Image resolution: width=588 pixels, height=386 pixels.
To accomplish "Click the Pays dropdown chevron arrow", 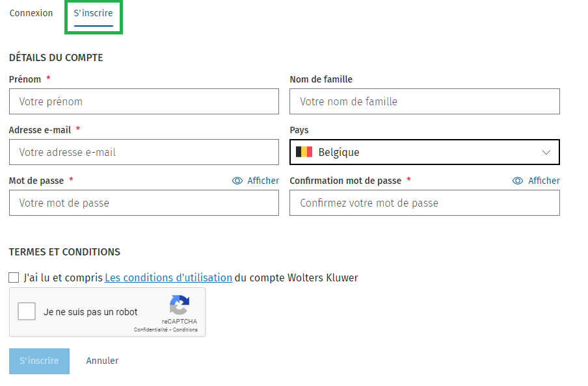I will click(x=546, y=152).
